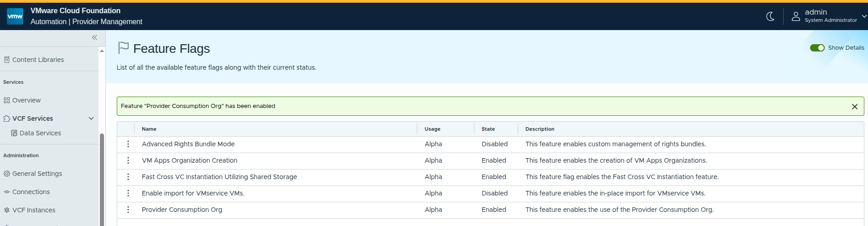Toggle dark mode moon icon
Screen dimensions: 868x226
click(x=770, y=16)
